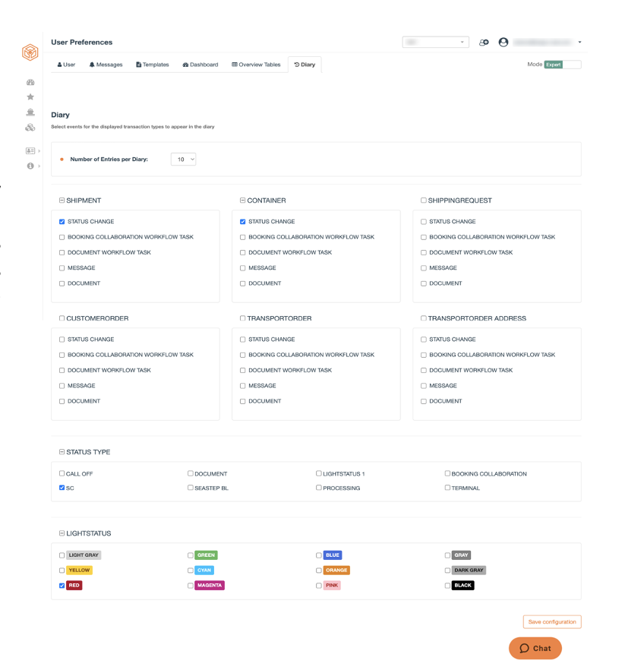Check the TRANSPORTORDER group checkbox

click(x=242, y=318)
